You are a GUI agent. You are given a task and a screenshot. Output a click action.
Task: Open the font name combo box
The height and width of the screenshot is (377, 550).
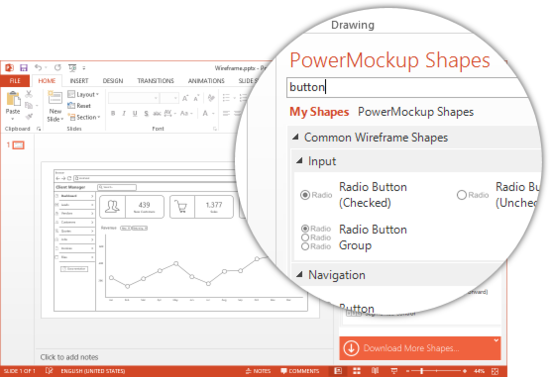pyautogui.click(x=133, y=98)
